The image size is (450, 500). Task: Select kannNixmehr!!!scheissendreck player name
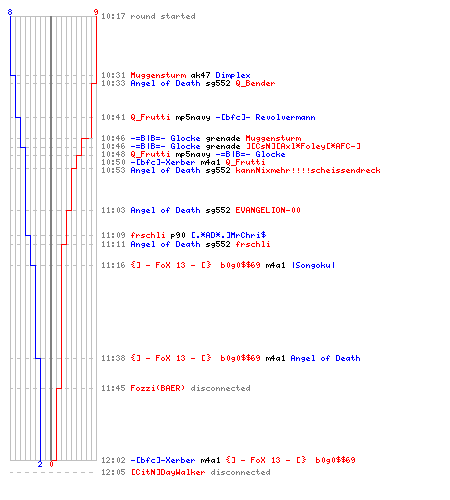point(308,170)
